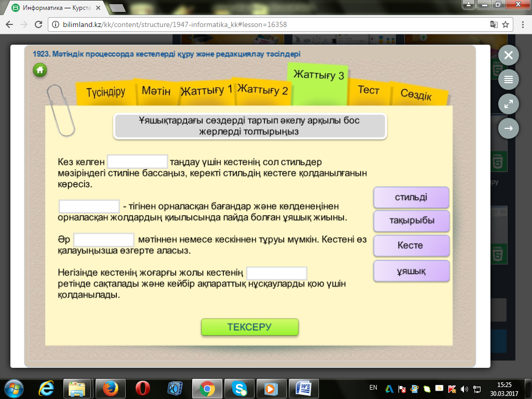Go to next lesson with arrow icon

coord(508,128)
